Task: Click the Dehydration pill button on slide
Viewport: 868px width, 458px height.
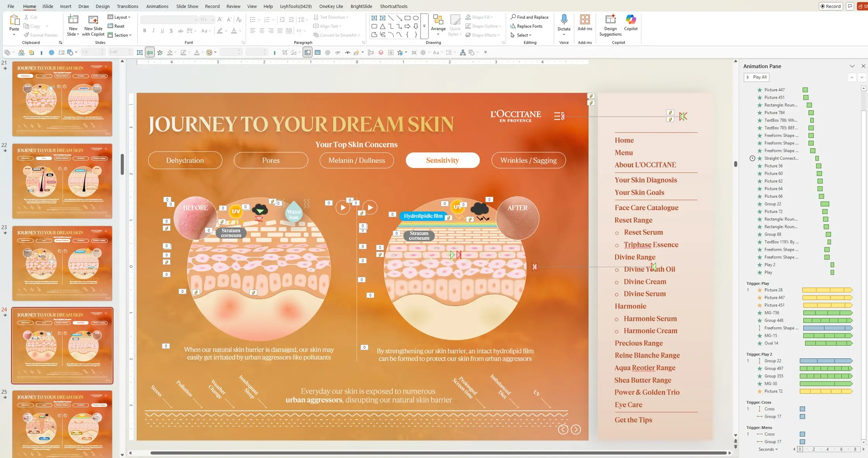Action: click(185, 160)
